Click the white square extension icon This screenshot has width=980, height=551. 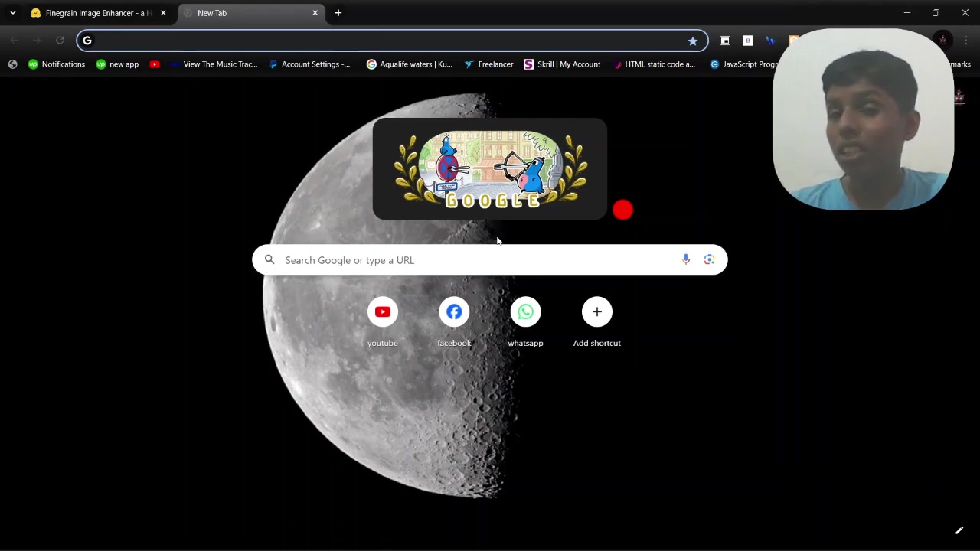pyautogui.click(x=748, y=41)
